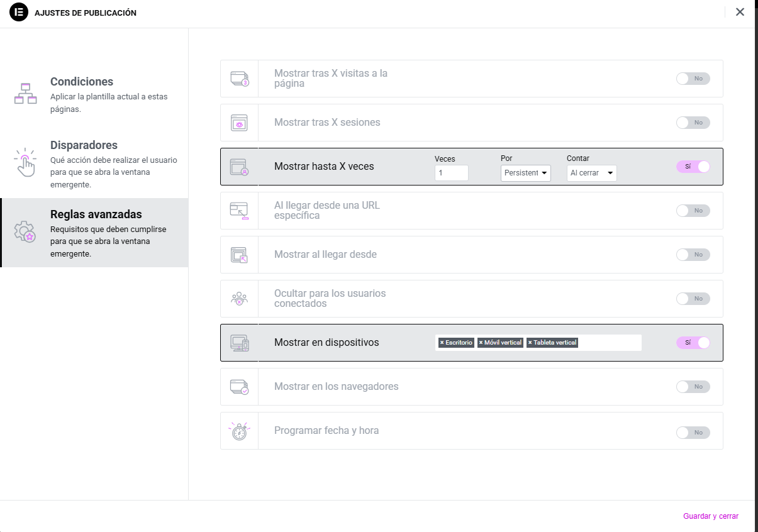
Task: Click Guardar y cerrar
Action: click(x=710, y=516)
